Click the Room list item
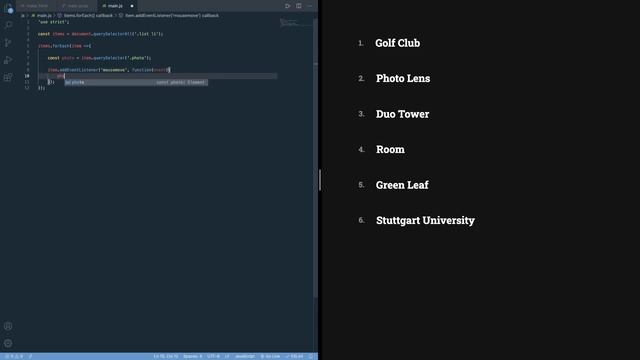The width and height of the screenshot is (640, 360). [x=390, y=149]
